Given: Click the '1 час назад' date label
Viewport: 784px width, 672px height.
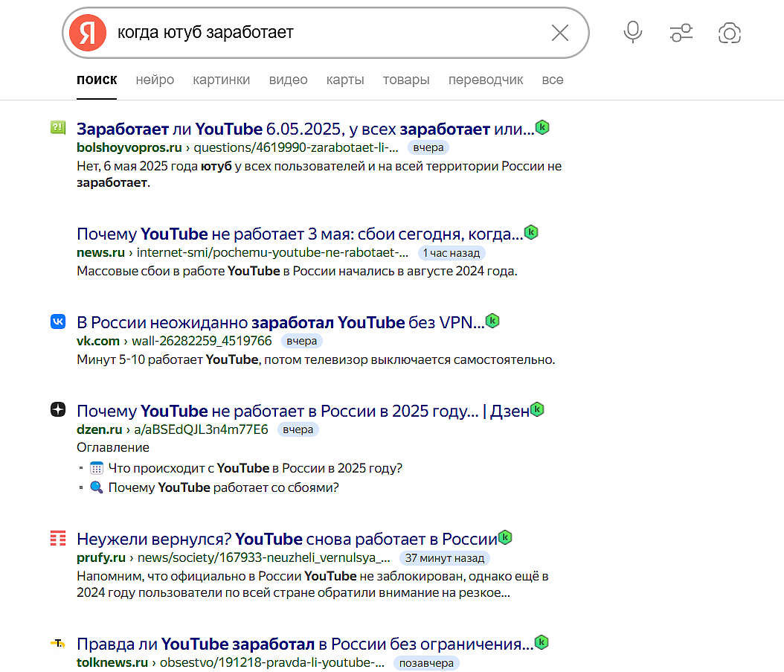Looking at the screenshot, I should (452, 253).
